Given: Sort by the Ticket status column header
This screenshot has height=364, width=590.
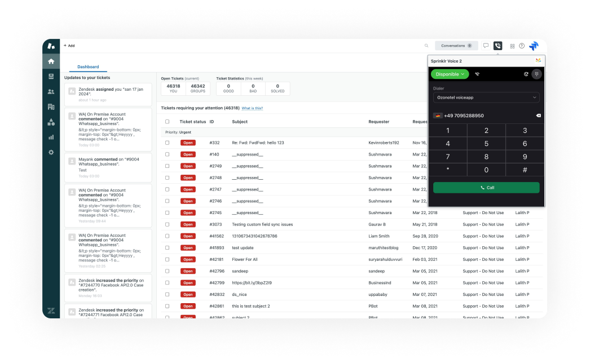Looking at the screenshot, I should 193,122.
